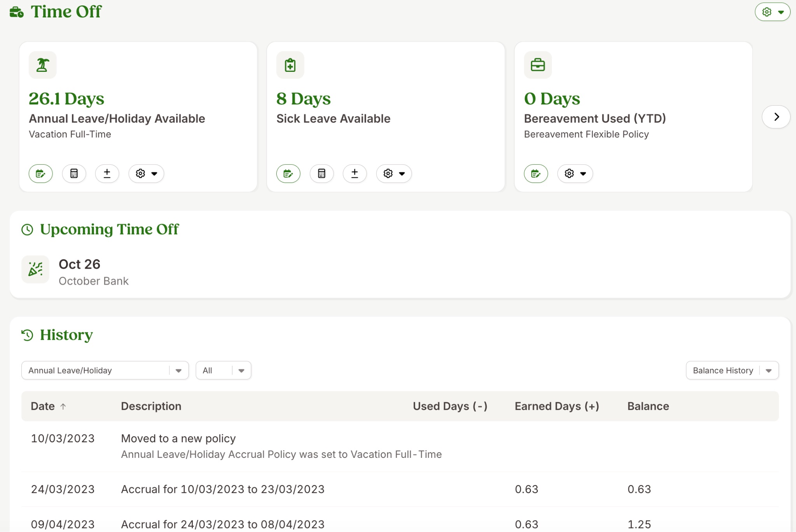Request time off on Bereavement card

(x=536, y=174)
